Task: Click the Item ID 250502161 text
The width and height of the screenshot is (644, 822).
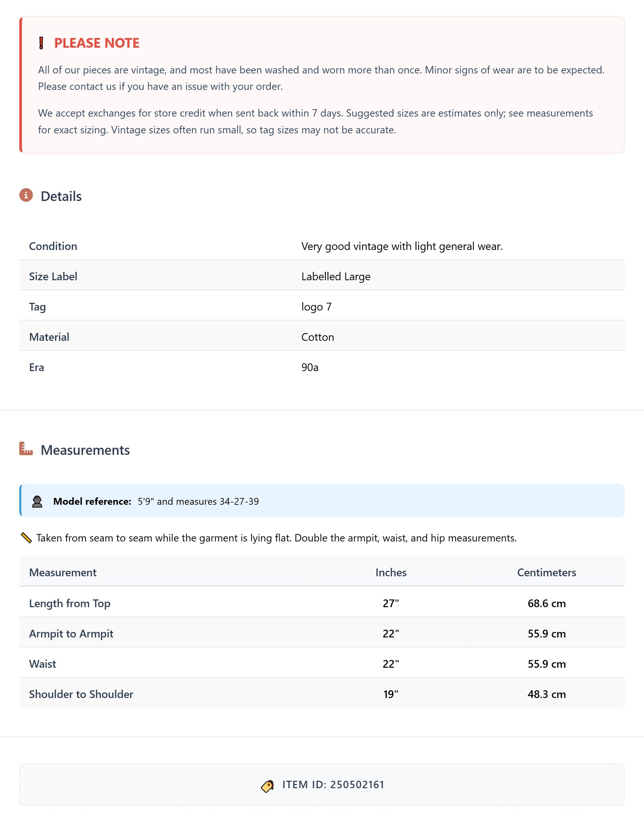Action: pyautogui.click(x=333, y=785)
